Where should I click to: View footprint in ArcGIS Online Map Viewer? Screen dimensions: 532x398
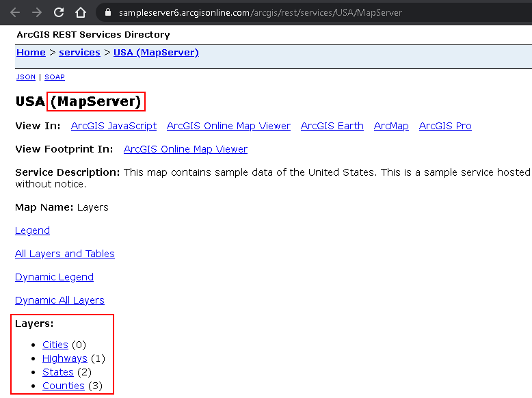(x=185, y=149)
